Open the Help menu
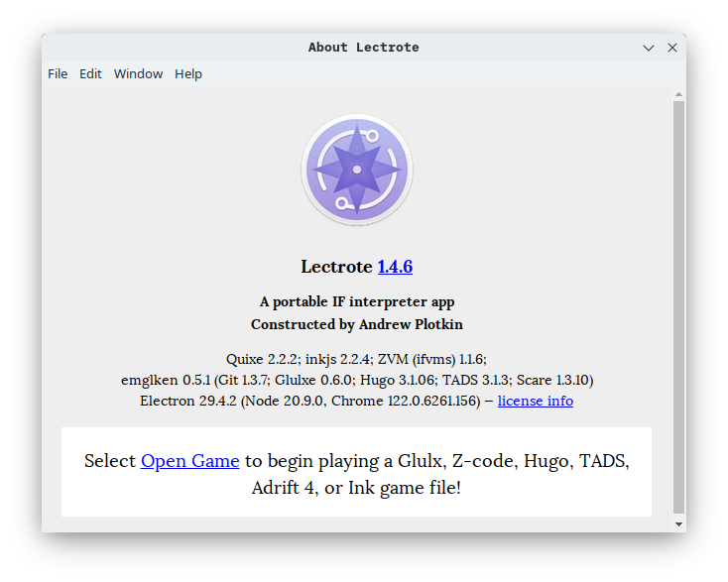 (x=188, y=73)
